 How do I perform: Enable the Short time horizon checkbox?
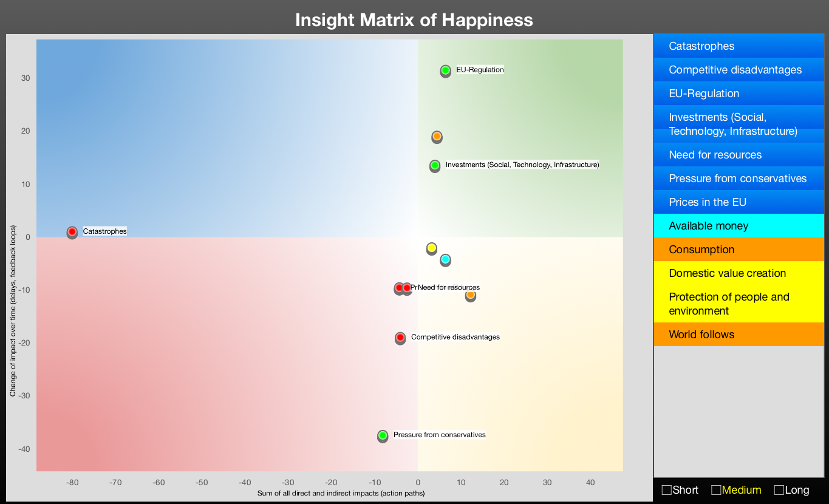[x=666, y=490]
